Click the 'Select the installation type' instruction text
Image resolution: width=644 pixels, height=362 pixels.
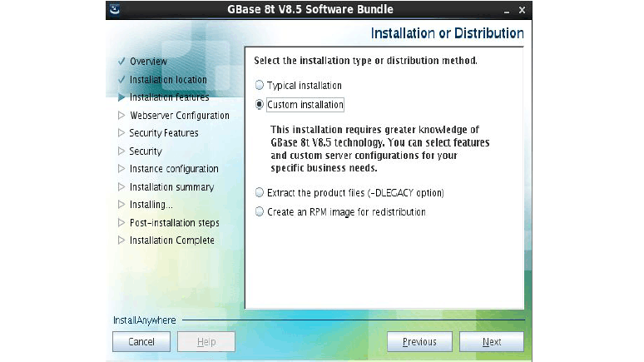[x=365, y=61]
